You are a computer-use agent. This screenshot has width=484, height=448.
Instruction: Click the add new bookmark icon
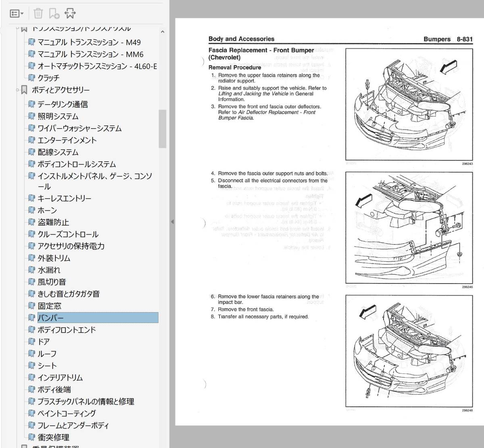[x=54, y=14]
